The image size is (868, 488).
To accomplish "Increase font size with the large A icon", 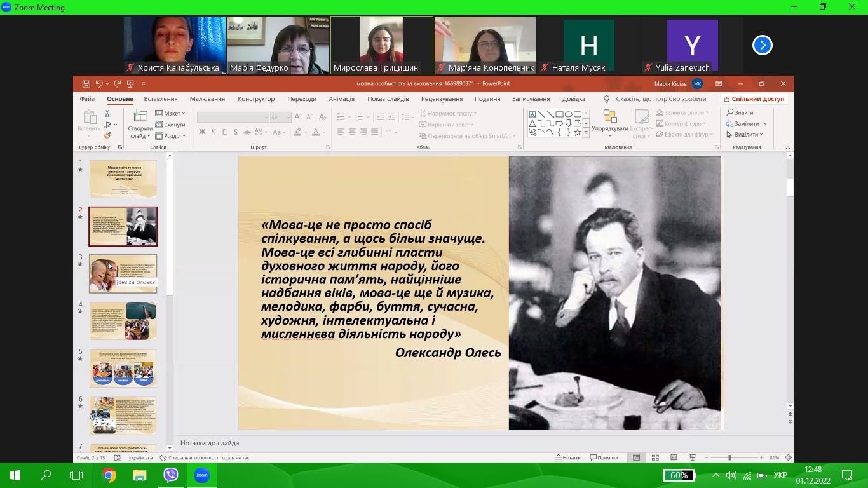I will [297, 117].
